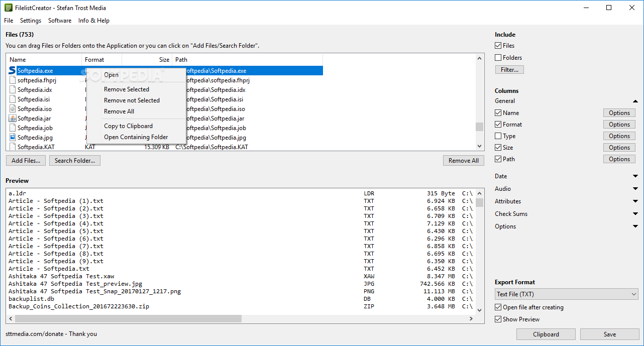The width and height of the screenshot is (644, 346).
Task: Expand the Options section arrow
Action: (x=635, y=226)
